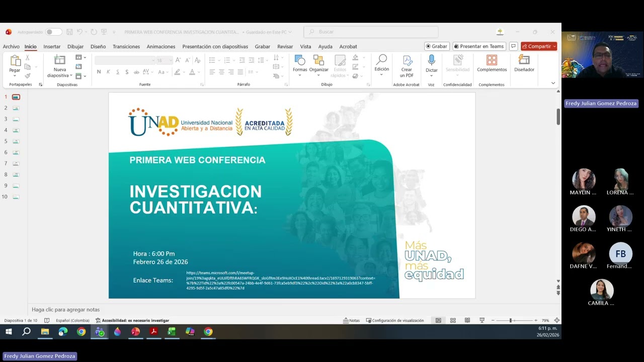Click the Pegar paste icon
644x362 pixels.
[15, 60]
